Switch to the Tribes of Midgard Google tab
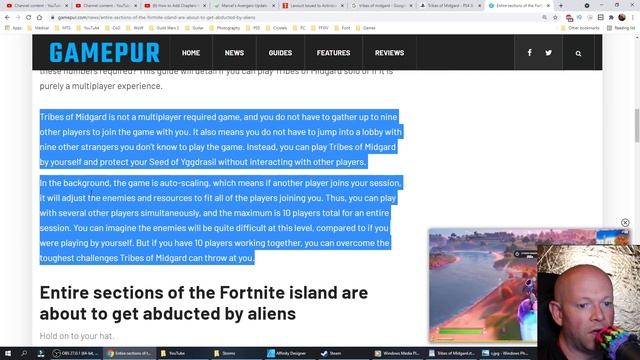The height and width of the screenshot is (360, 640). tap(382, 6)
